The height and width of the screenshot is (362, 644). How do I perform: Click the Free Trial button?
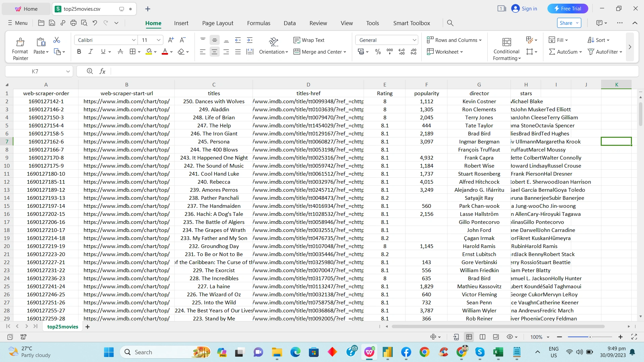568,8
